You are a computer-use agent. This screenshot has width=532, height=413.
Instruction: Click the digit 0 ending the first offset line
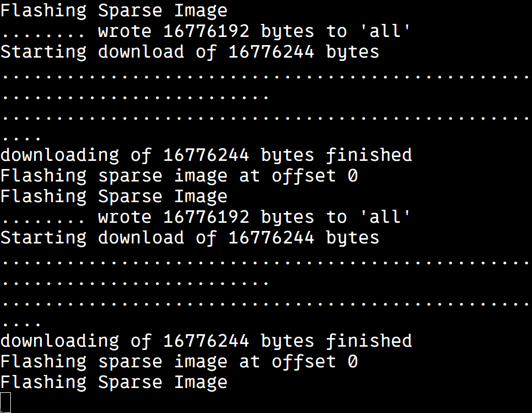(x=352, y=176)
